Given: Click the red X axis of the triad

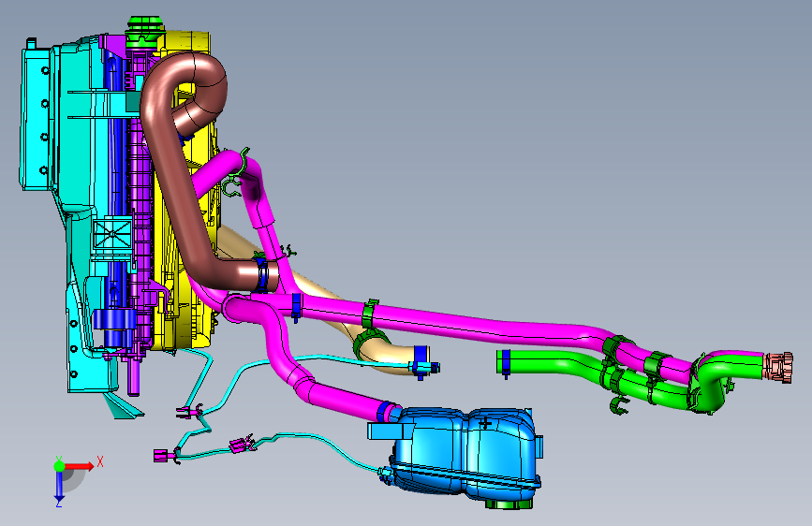Looking at the screenshot, I should [x=80, y=466].
